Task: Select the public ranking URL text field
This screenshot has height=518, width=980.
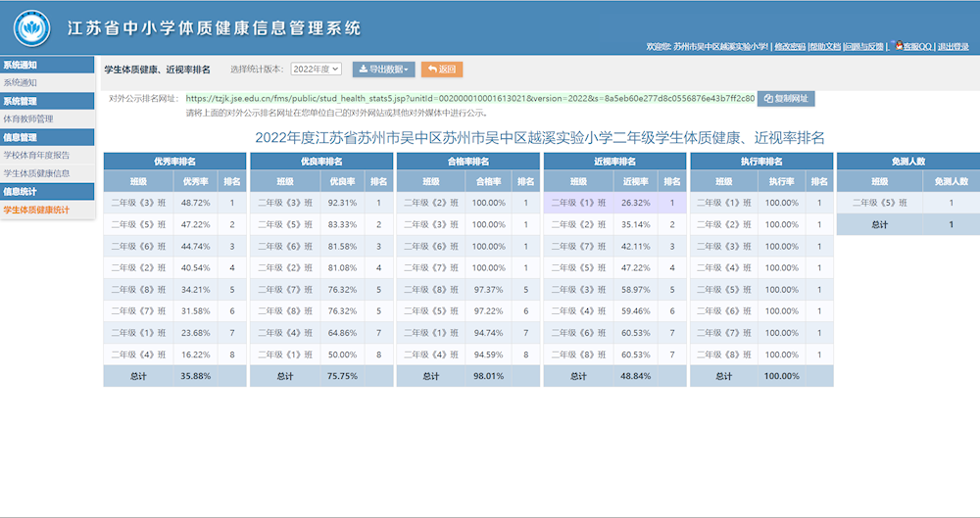Action: [x=470, y=99]
